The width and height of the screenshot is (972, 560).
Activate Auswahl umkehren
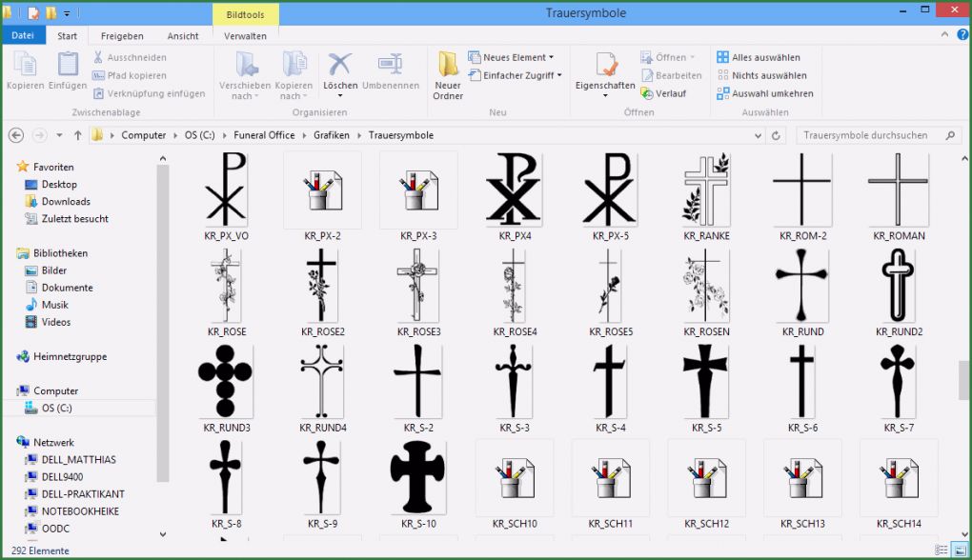click(767, 93)
